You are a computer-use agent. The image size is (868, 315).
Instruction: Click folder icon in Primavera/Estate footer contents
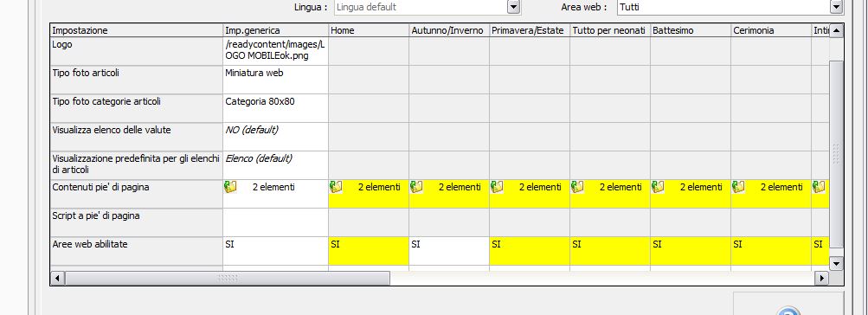[497, 187]
